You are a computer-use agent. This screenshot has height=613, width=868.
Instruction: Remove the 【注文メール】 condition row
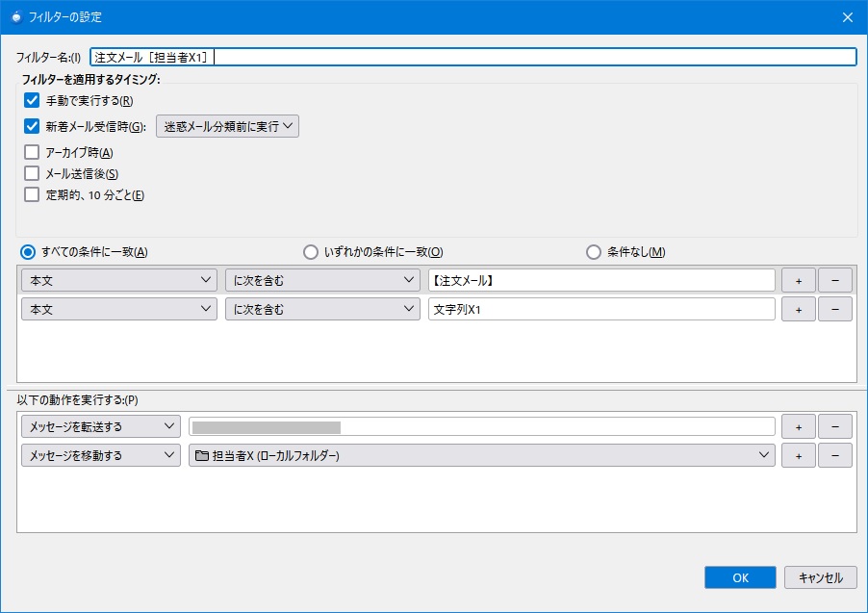(x=834, y=280)
